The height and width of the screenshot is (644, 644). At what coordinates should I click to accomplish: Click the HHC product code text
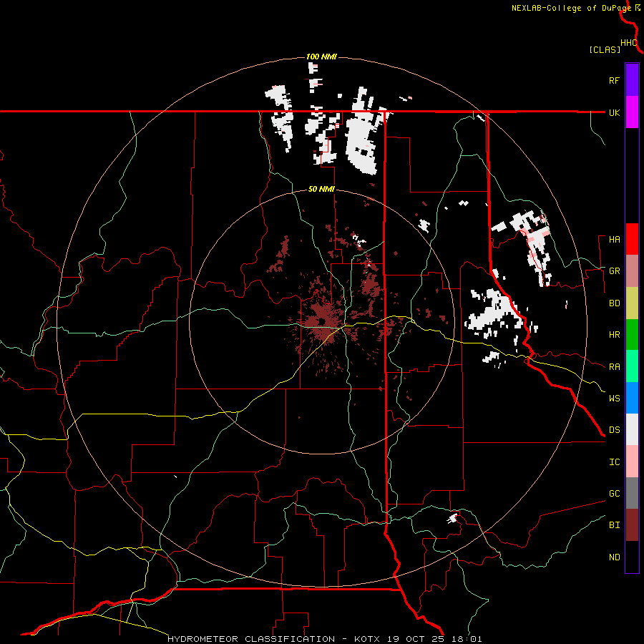(x=628, y=43)
